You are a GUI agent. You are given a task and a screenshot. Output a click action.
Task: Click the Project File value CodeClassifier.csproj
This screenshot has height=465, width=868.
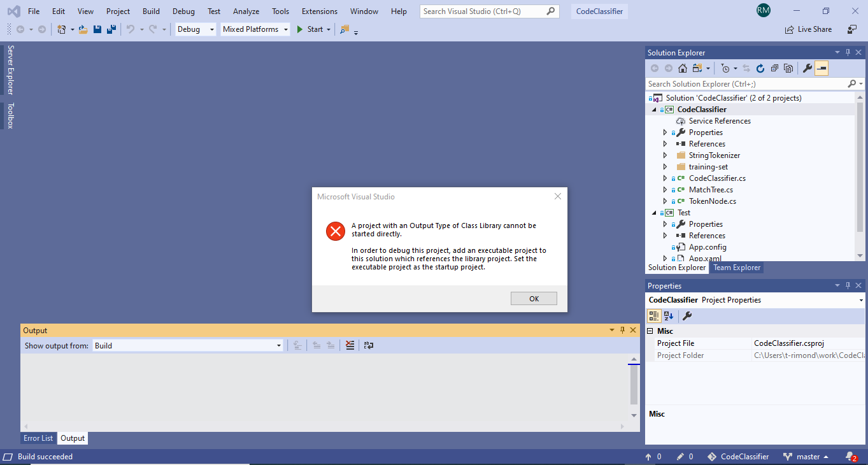789,343
